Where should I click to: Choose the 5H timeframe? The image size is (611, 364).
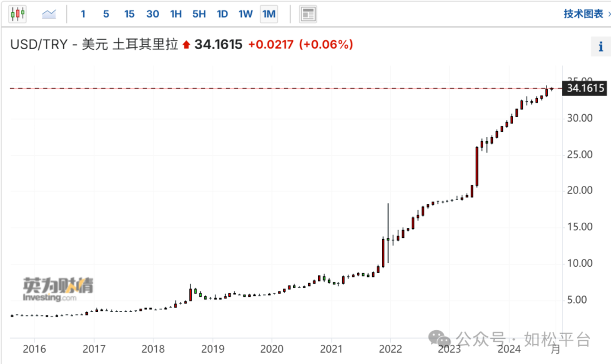click(199, 14)
